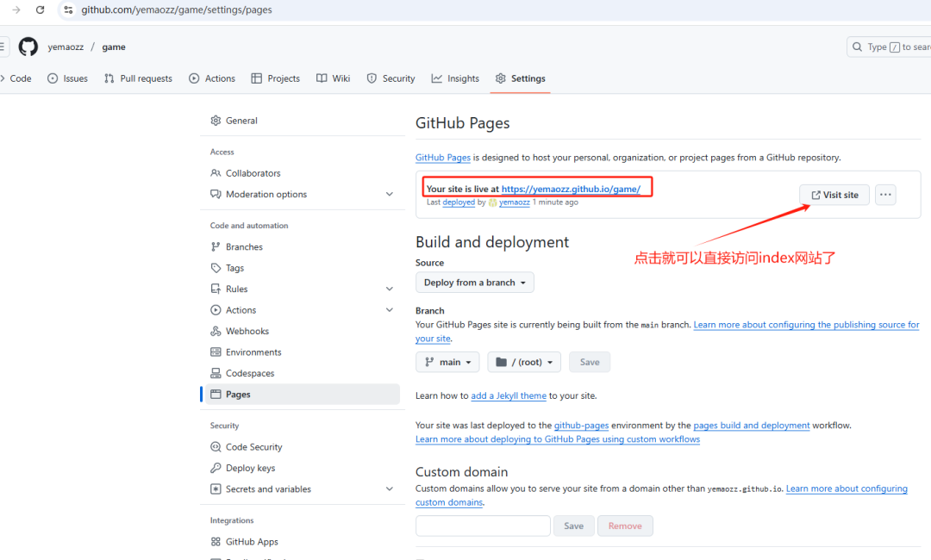
Task: View the Insights tab
Action: pos(455,78)
